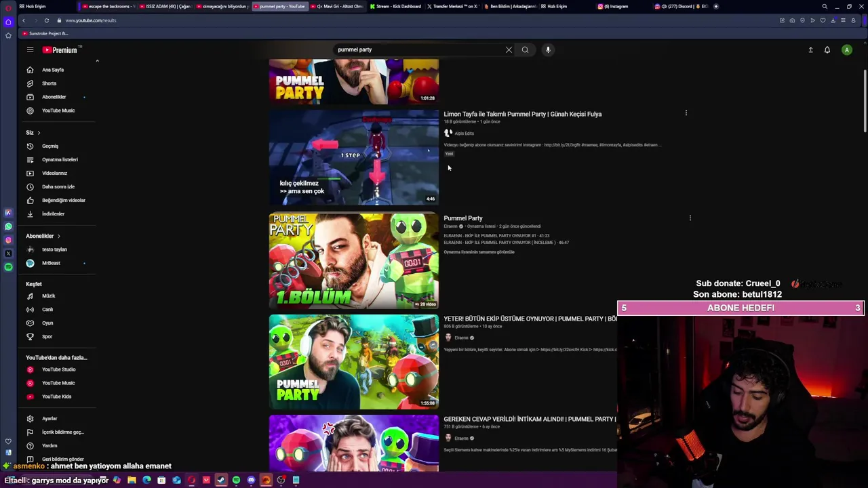Open testo taylan channel

coord(56,249)
